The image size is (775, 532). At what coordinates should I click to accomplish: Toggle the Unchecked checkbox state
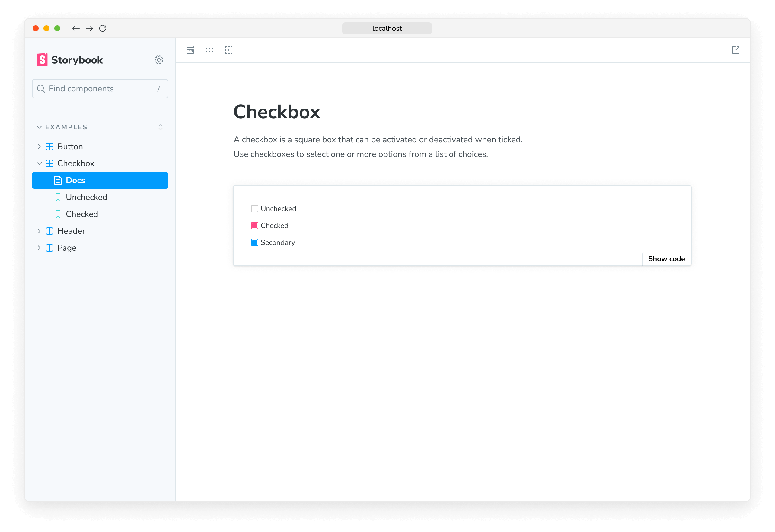pyautogui.click(x=254, y=208)
